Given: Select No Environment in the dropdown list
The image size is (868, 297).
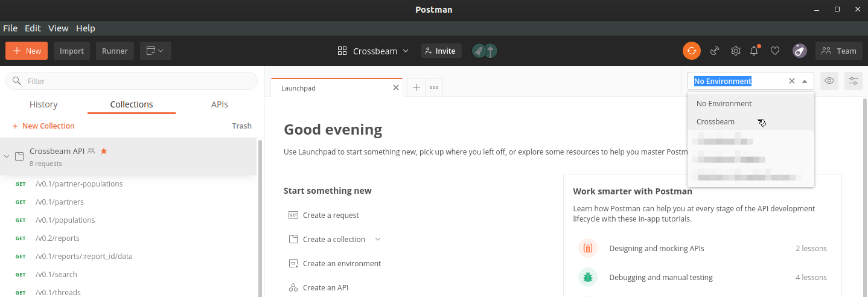Looking at the screenshot, I should pyautogui.click(x=751, y=103).
